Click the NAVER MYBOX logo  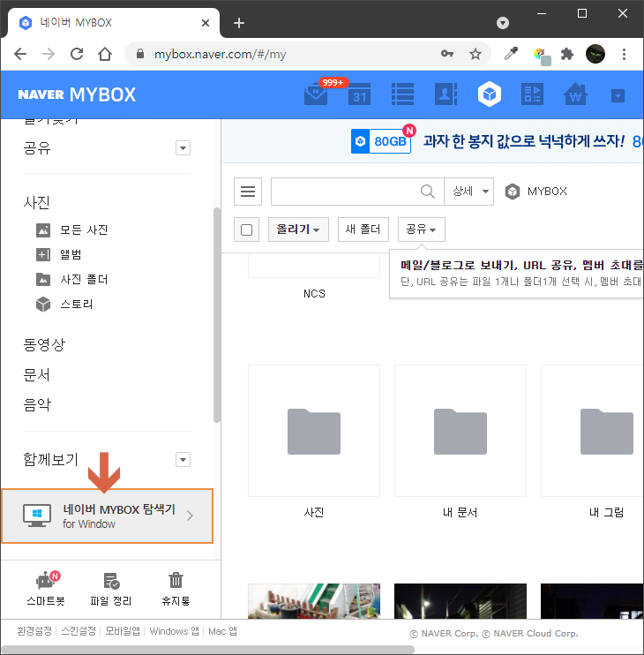[77, 94]
